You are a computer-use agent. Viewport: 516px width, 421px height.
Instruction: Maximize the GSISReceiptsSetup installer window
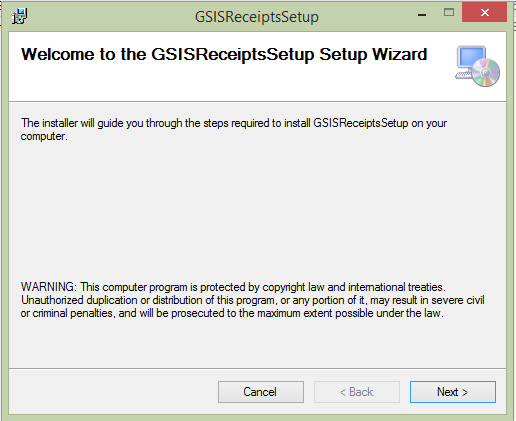click(449, 13)
